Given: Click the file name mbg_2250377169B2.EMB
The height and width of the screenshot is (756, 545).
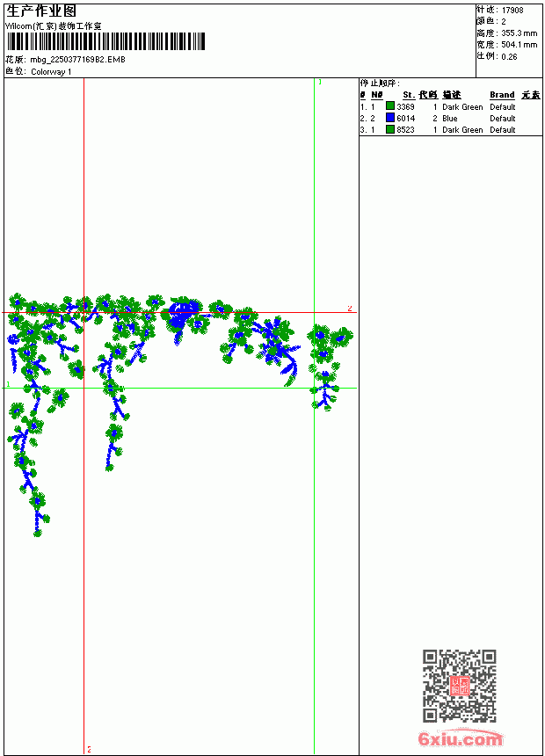Looking at the screenshot, I should click(77, 60).
